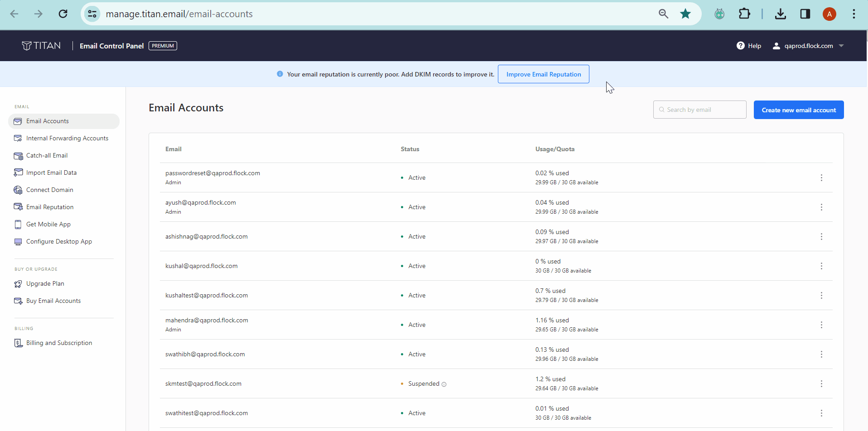868x431 pixels.
Task: Open Email Reputation from the sidebar icon
Action: [x=18, y=207]
